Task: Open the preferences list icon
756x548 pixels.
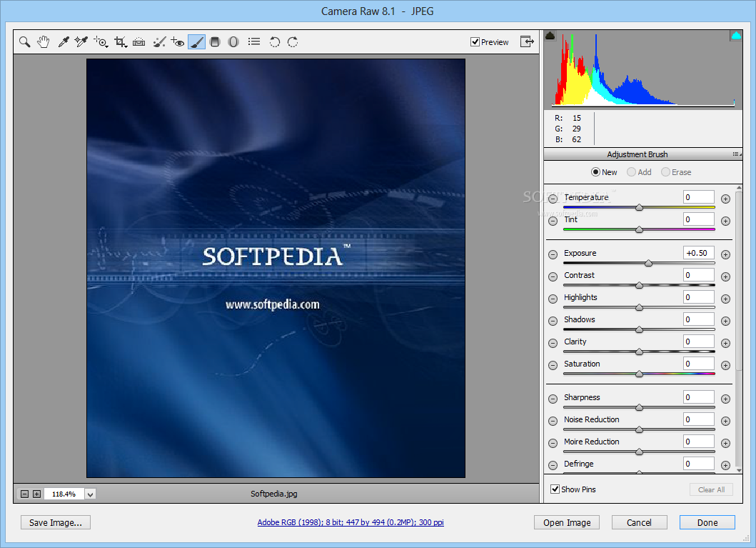Action: (253, 42)
